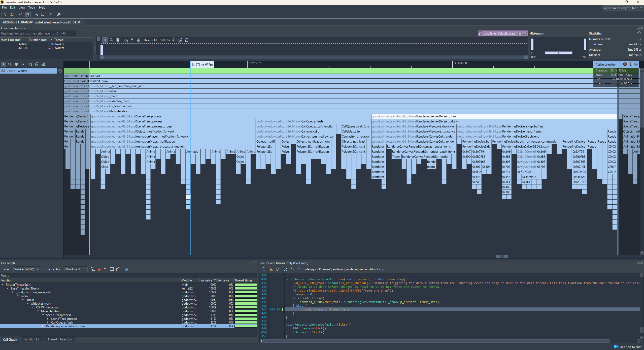Click the clipboard checklist icon in timeline toolbar
Screen dimensions: 644x350
(37, 64)
